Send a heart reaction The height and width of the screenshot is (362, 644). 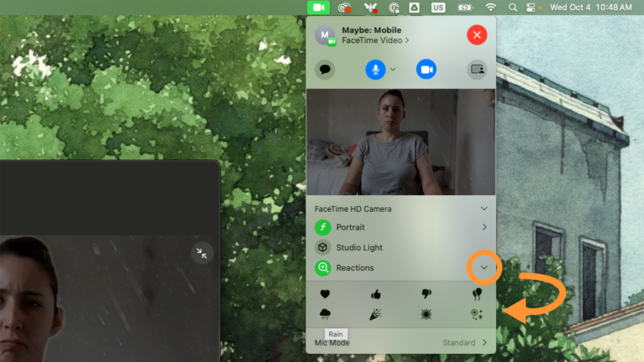pos(326,294)
